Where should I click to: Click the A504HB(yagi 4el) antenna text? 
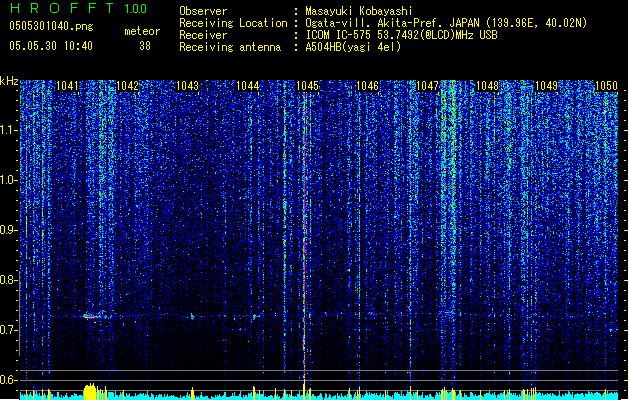pyautogui.click(x=353, y=47)
